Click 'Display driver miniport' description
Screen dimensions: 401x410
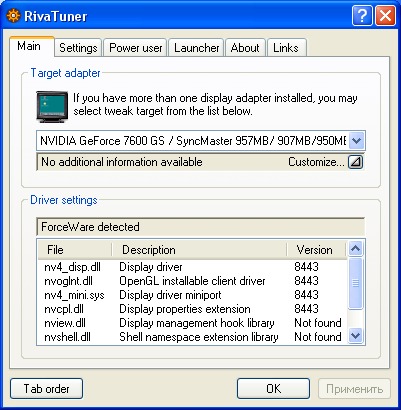pyautogui.click(x=170, y=295)
